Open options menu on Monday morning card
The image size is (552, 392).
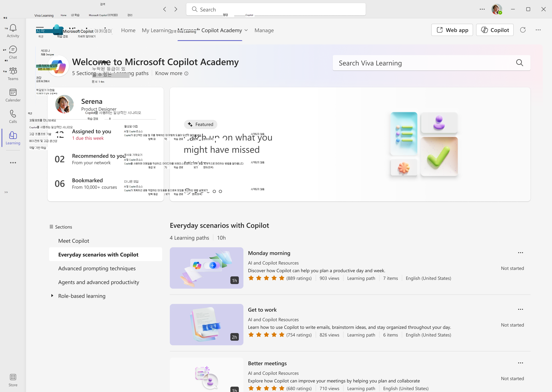tap(521, 252)
